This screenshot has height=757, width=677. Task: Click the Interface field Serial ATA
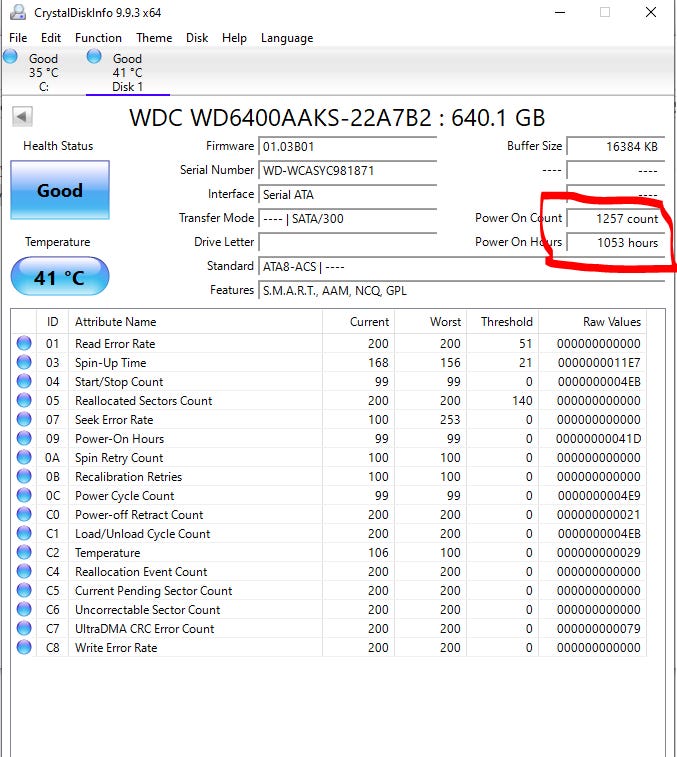tap(347, 195)
